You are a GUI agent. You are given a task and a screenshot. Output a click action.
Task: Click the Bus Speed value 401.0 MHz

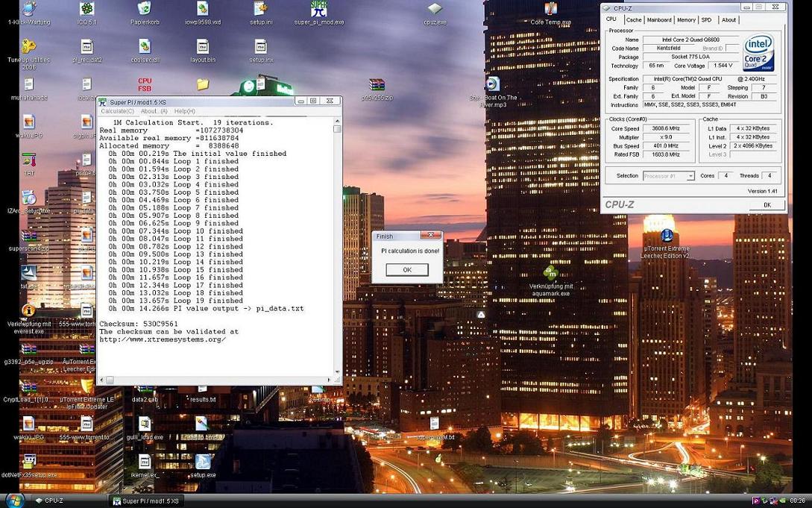click(666, 145)
